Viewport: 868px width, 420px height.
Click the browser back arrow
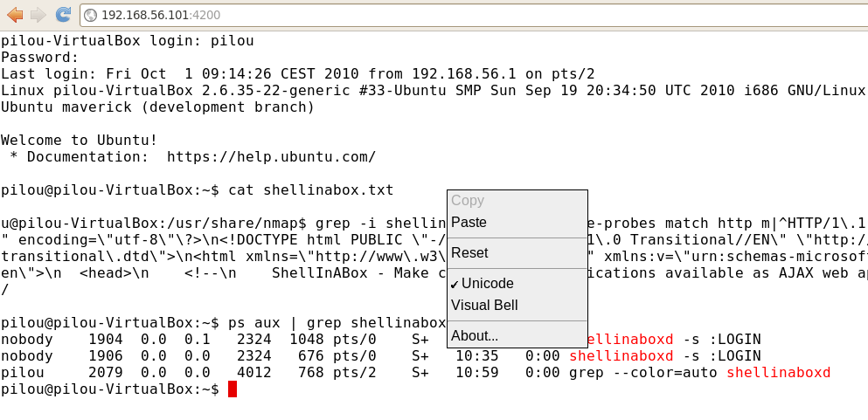click(15, 14)
